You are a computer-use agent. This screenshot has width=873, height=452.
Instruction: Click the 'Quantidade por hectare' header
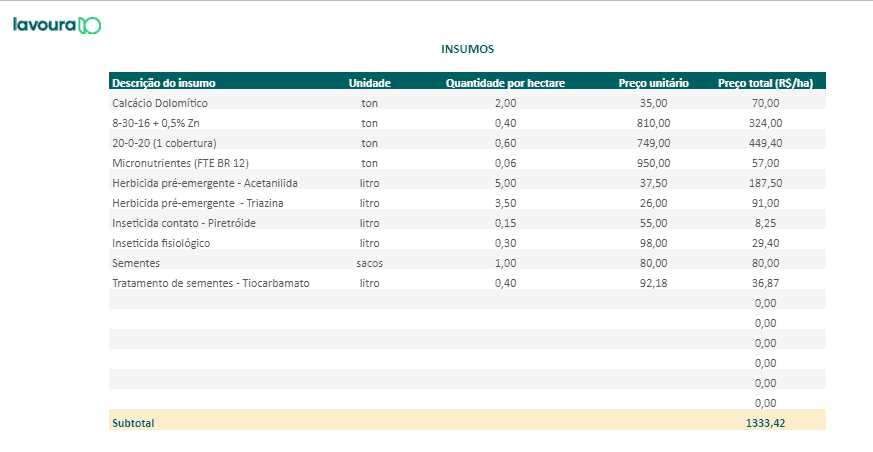[x=505, y=83]
